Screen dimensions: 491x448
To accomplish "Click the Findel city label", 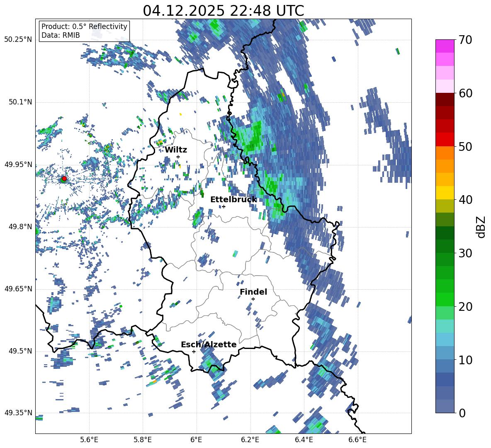I will [253, 292].
